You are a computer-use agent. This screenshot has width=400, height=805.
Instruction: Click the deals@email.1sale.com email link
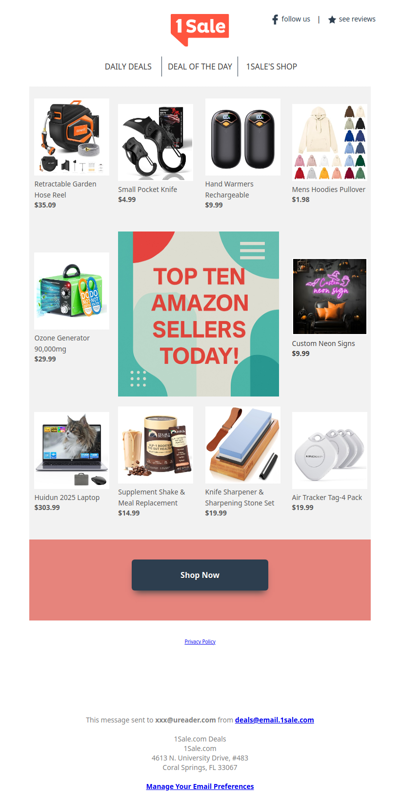[274, 720]
